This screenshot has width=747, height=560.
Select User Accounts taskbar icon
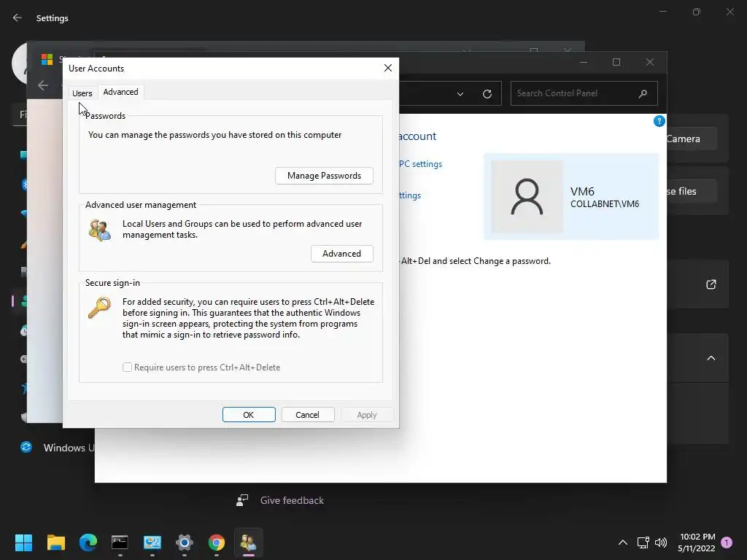248,542
